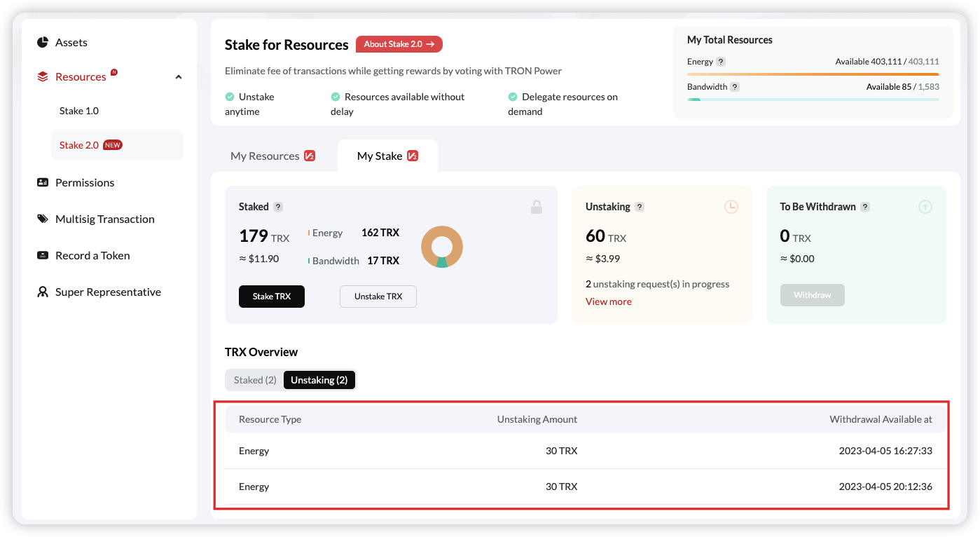Open Record a Token page
The height and width of the screenshot is (537, 980).
92,255
